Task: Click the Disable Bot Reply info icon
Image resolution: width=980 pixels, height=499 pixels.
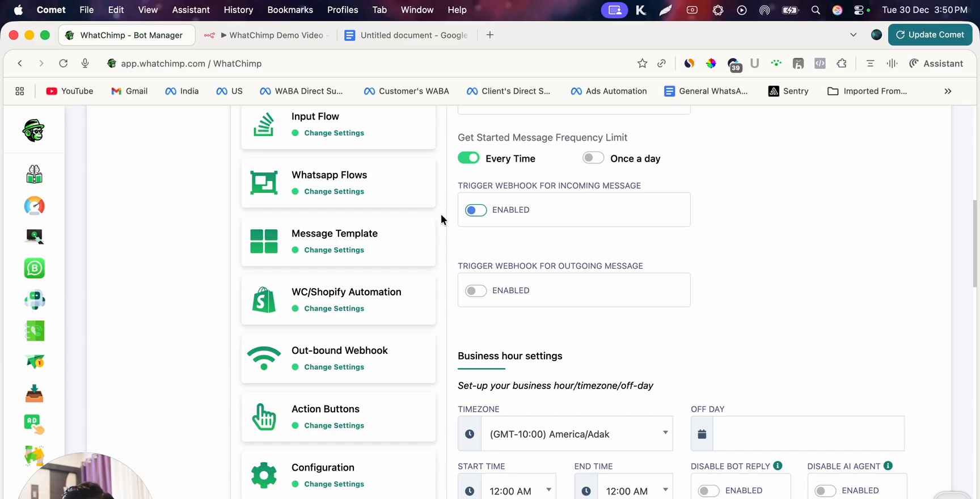Action: [778, 466]
